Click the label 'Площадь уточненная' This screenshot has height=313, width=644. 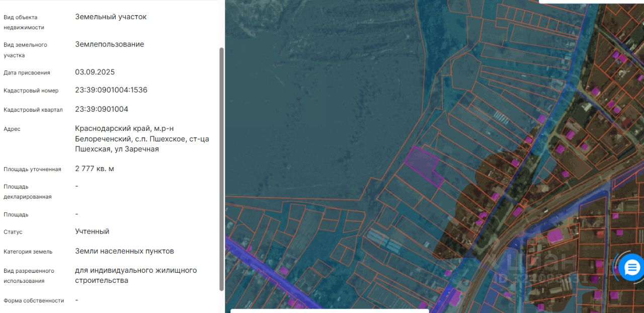(x=32, y=169)
